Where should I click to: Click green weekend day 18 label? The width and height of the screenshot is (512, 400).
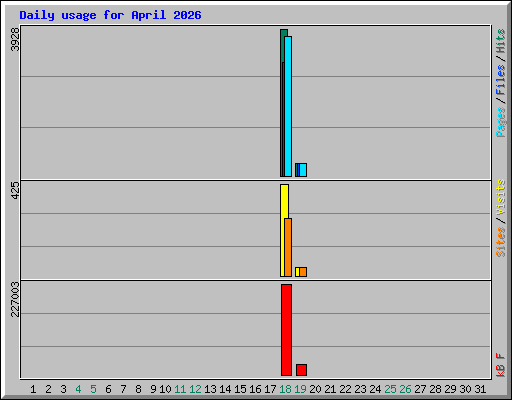tap(285, 389)
